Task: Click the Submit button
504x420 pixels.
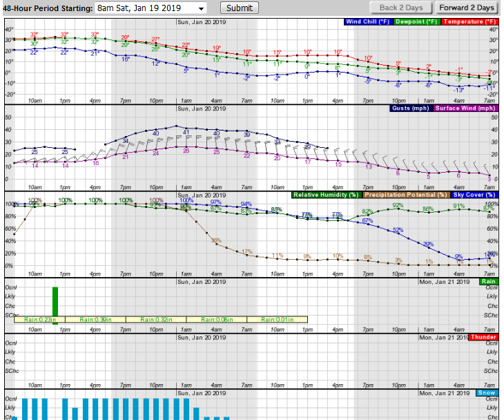Action: (x=240, y=8)
